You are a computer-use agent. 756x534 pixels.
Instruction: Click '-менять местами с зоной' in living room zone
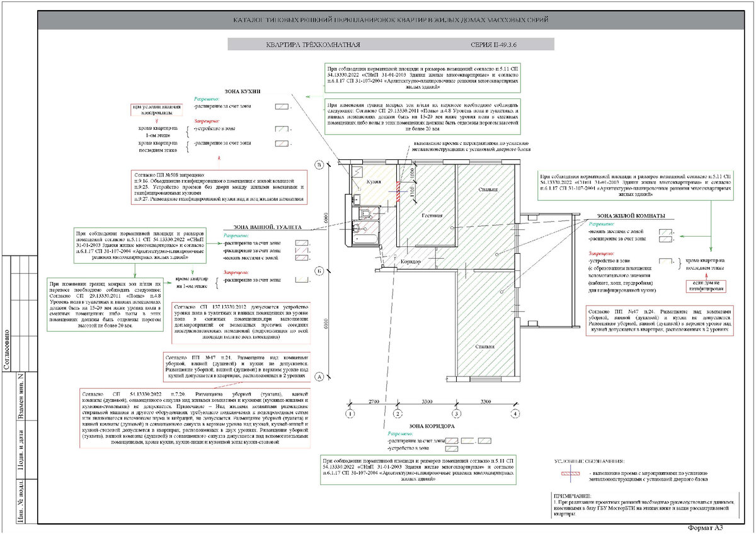pyautogui.click(x=616, y=232)
